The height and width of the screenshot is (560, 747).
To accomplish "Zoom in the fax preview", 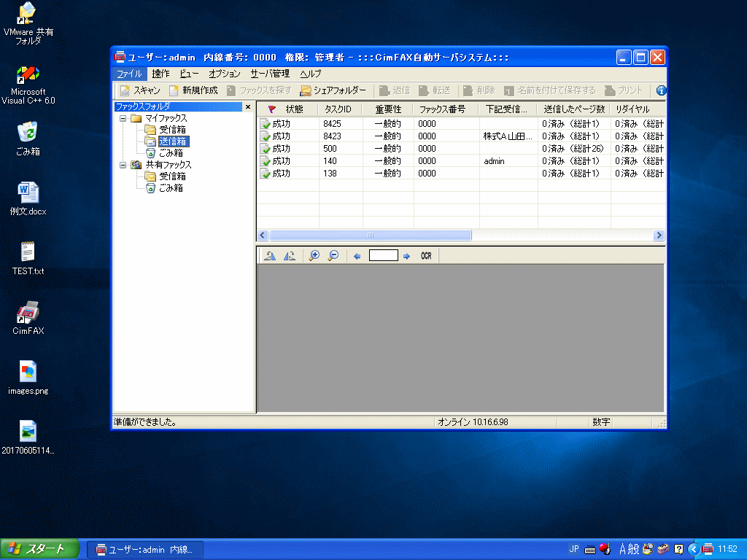I will [314, 256].
